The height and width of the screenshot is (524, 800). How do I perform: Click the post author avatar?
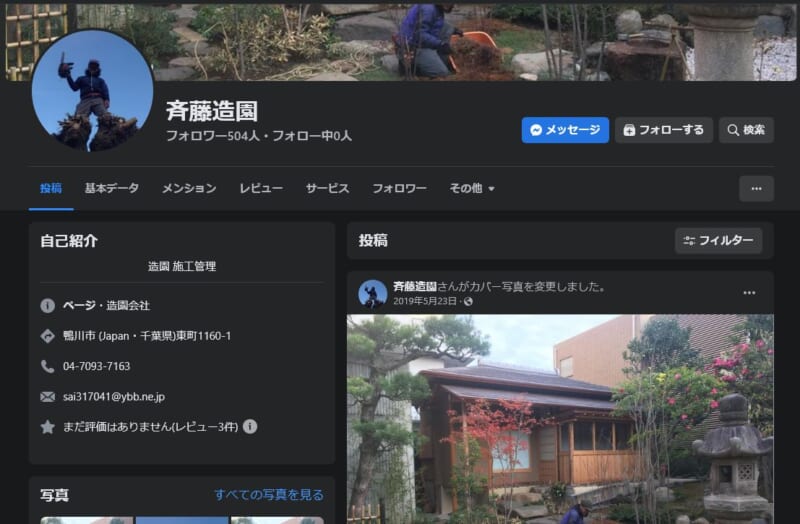coord(372,293)
